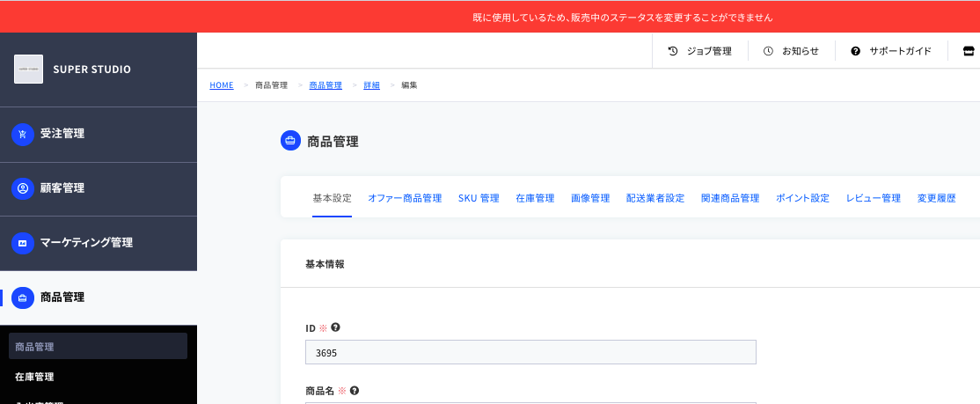Click the 顧客管理 person icon
This screenshot has width=980, height=404.
[23, 188]
